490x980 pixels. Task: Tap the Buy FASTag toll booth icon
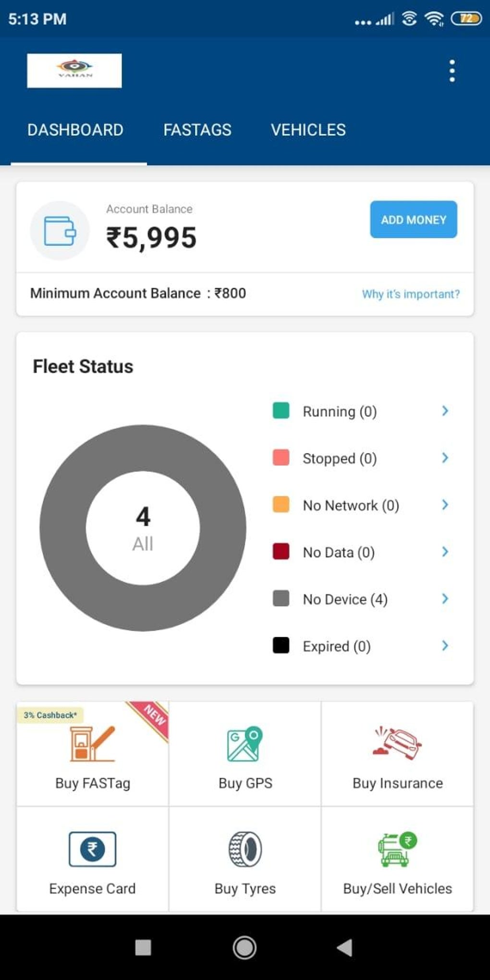click(93, 743)
